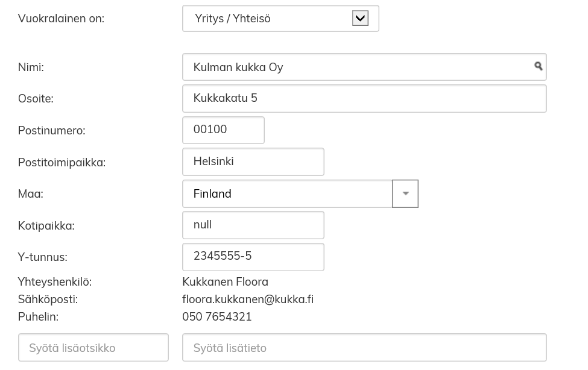
Task: Click the Vuokralainen on label
Action: coord(61,19)
